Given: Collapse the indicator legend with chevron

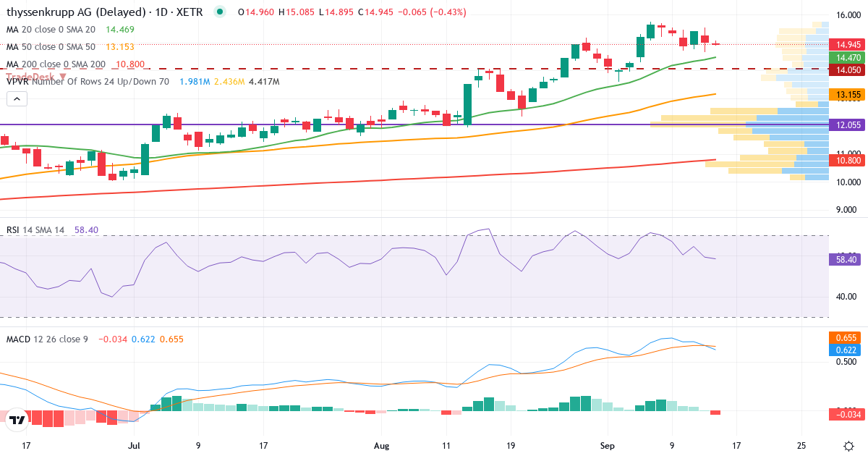Looking at the screenshot, I should click(17, 98).
